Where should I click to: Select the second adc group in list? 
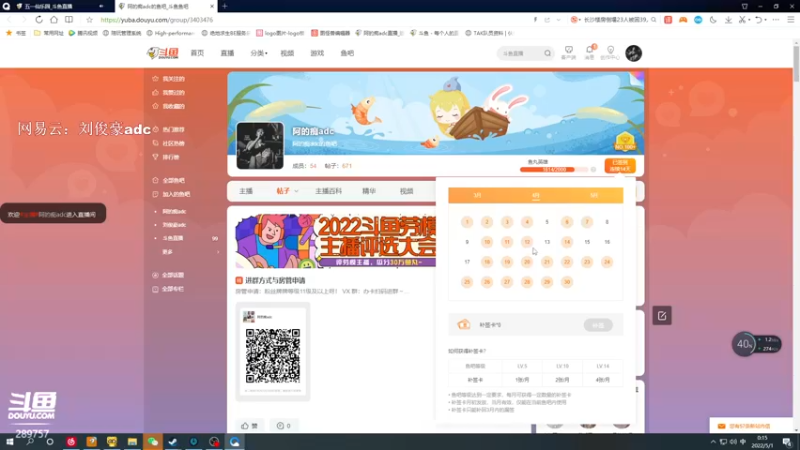pyautogui.click(x=174, y=224)
